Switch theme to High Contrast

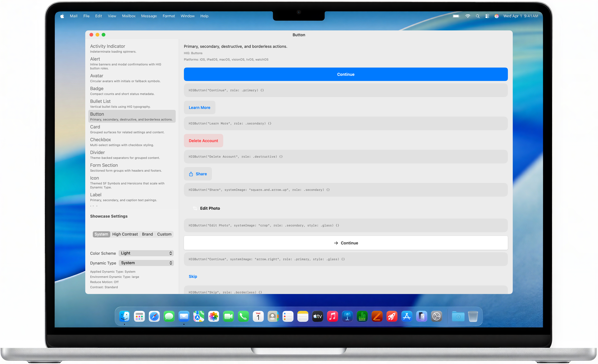[x=125, y=234]
